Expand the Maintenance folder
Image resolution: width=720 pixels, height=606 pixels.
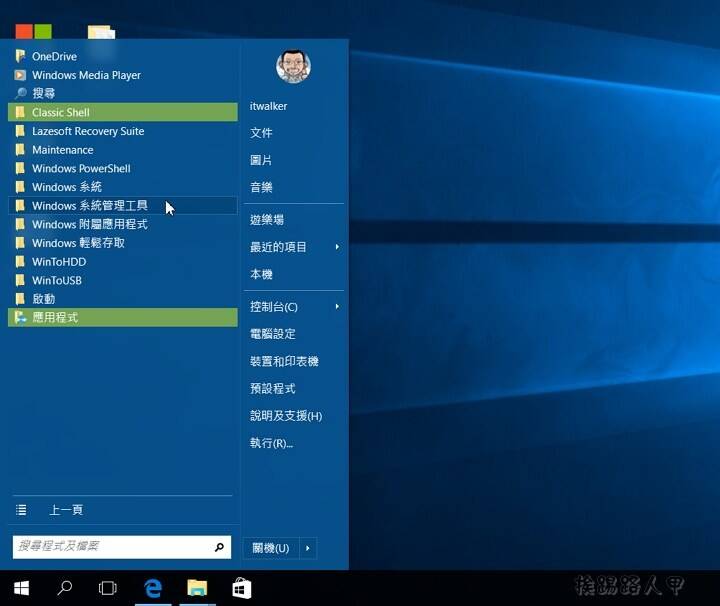point(123,150)
